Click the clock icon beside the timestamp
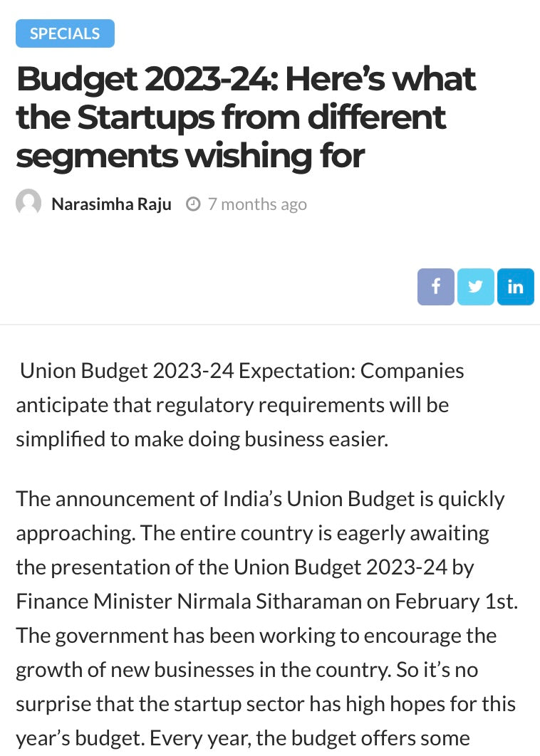This screenshot has width=540, height=756. tap(192, 204)
